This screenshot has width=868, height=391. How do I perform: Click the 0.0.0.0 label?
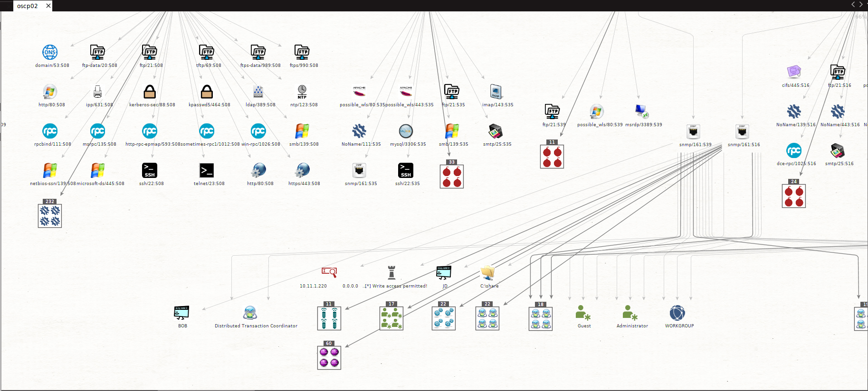[x=351, y=286]
